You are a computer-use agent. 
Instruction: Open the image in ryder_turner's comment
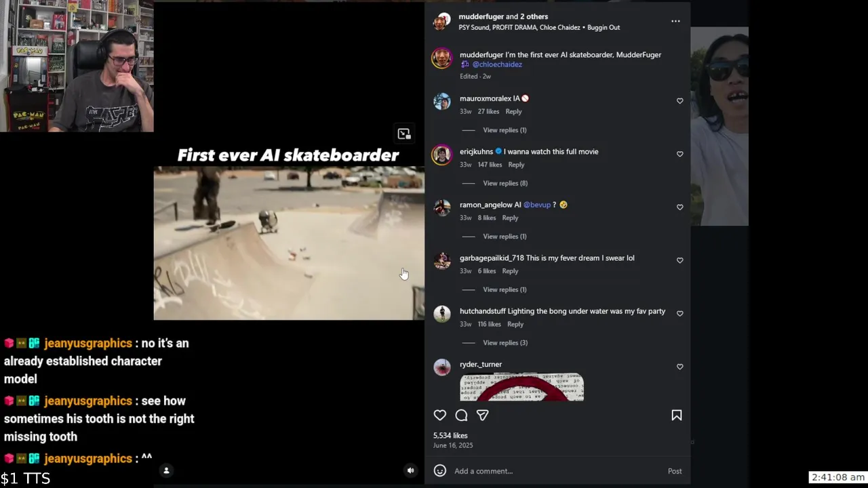(521, 387)
